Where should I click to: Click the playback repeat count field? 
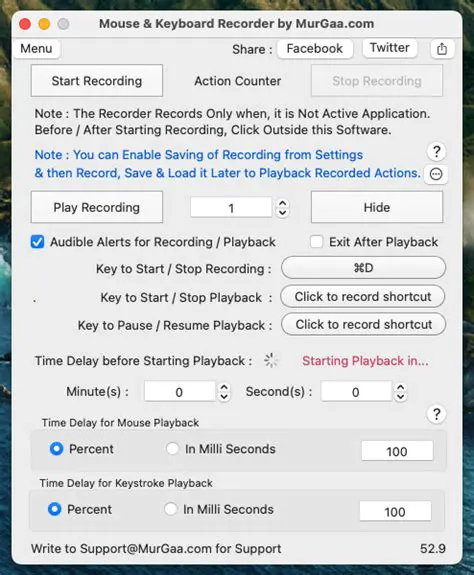pos(231,208)
